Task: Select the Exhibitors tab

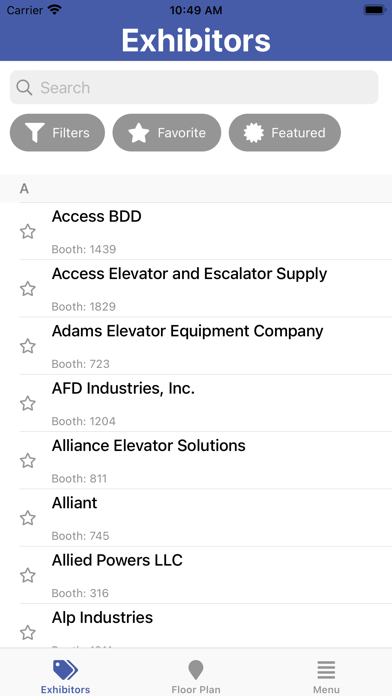Action: 65,676
